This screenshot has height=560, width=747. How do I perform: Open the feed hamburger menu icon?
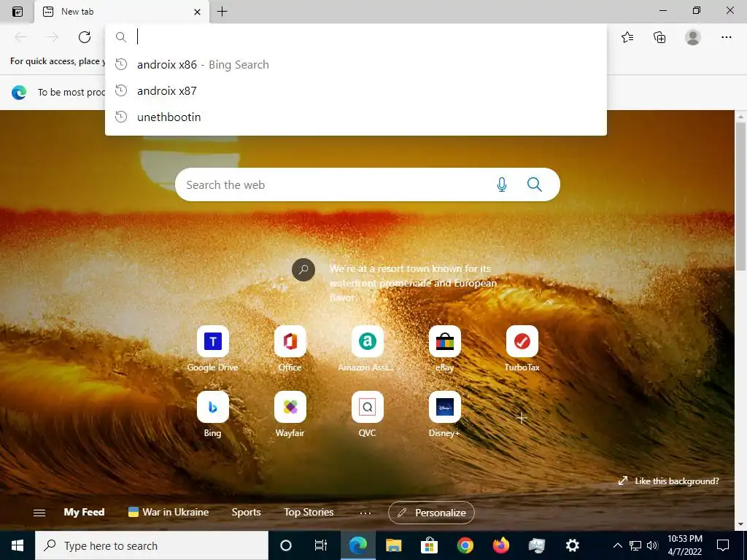[x=39, y=513]
